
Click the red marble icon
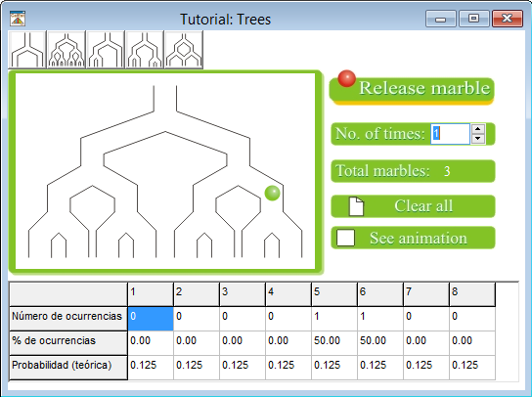coord(346,79)
